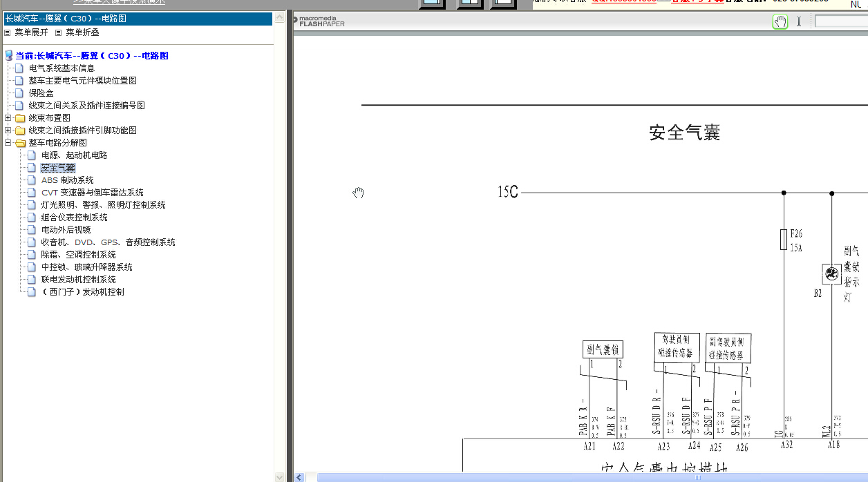Image resolution: width=868 pixels, height=482 pixels.
Task: Select the 线束之间插接插件引脚功能图 folder label
Action: [x=82, y=131]
